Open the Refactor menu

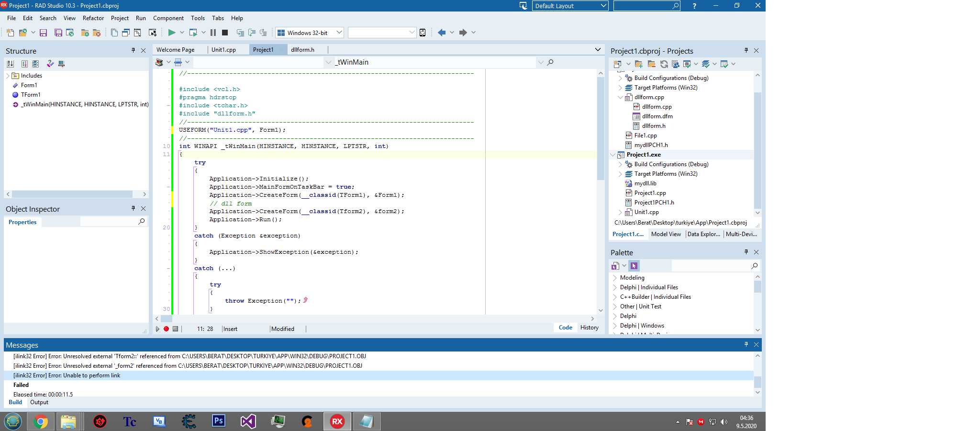coord(93,18)
